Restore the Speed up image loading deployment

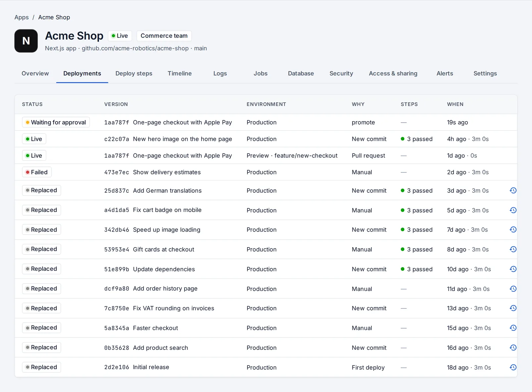[513, 230]
